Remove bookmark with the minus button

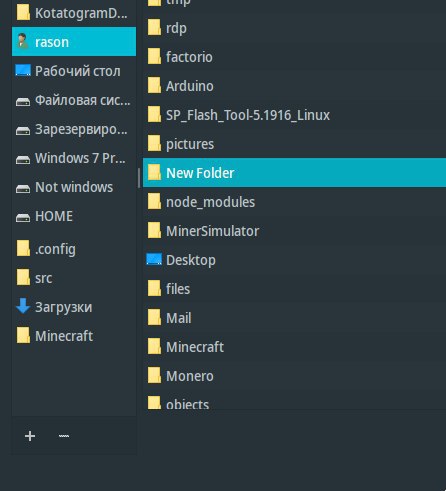pyautogui.click(x=64, y=436)
